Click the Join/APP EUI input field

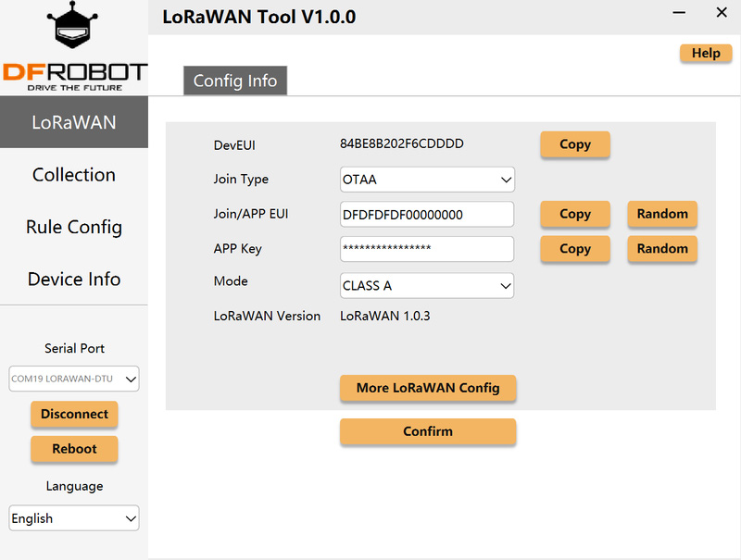click(x=427, y=215)
